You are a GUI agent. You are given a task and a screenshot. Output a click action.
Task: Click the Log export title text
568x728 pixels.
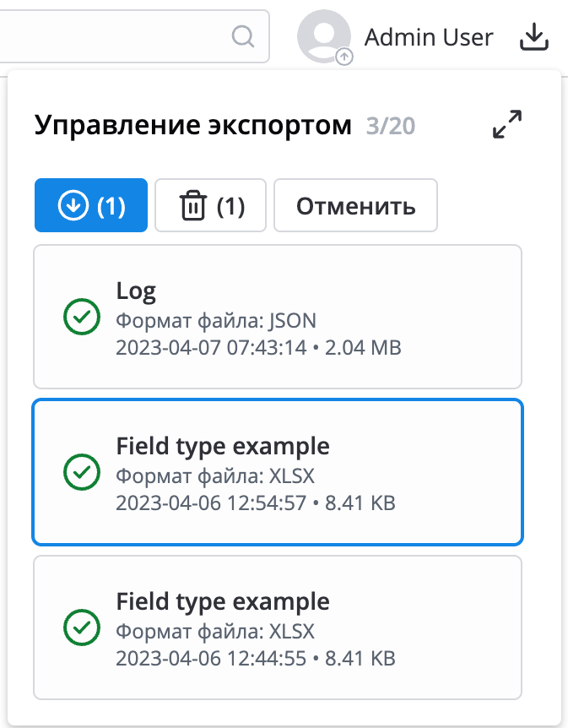point(136,291)
